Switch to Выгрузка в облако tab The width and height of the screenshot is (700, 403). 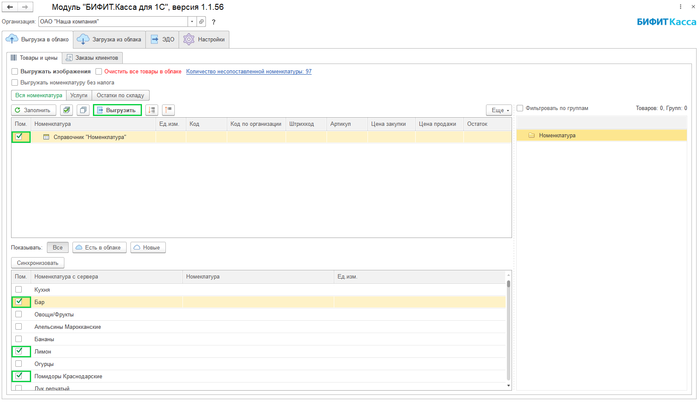[x=38, y=39]
